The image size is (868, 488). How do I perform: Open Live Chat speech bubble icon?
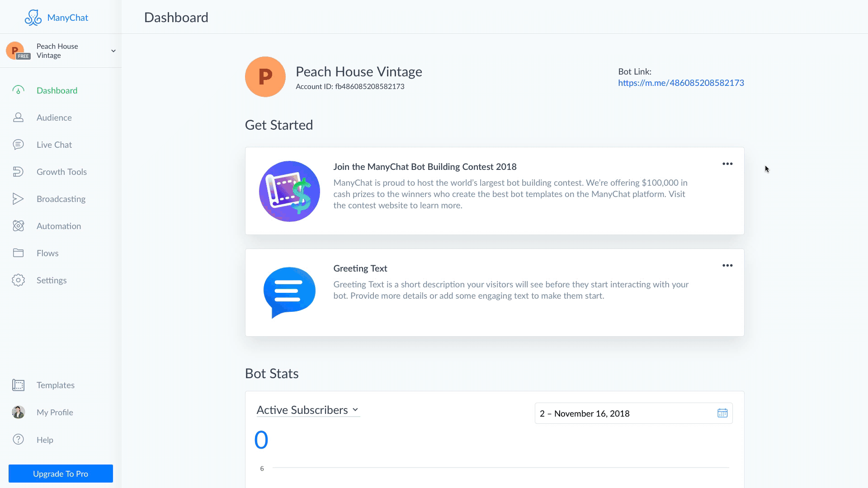(18, 145)
